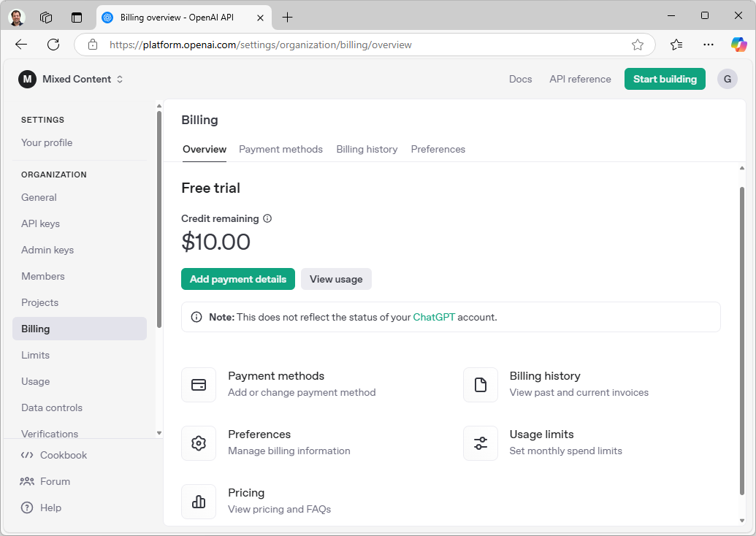Click the Start building button
Viewport: 756px width, 536px height.
click(665, 79)
